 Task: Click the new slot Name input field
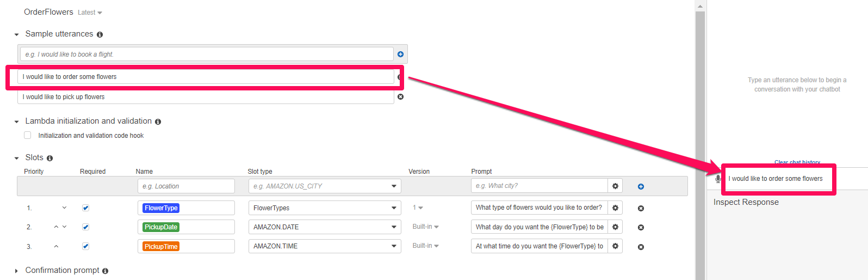186,186
